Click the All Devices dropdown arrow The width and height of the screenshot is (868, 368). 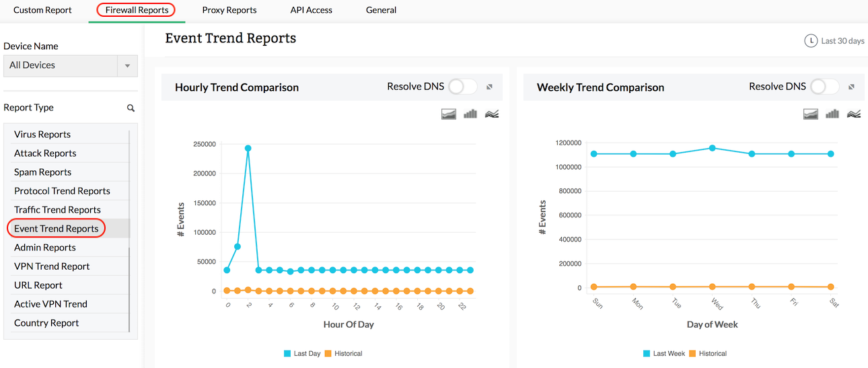click(x=127, y=66)
